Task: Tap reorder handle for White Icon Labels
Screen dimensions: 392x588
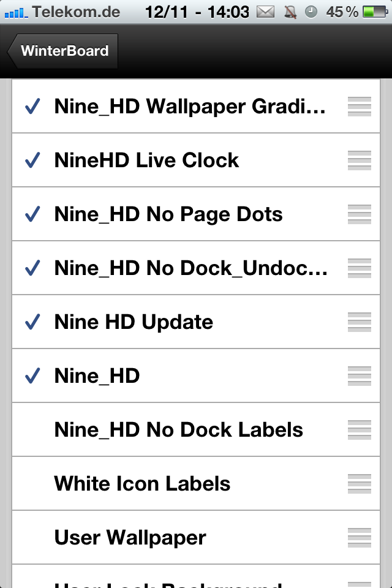Action: pos(360,484)
